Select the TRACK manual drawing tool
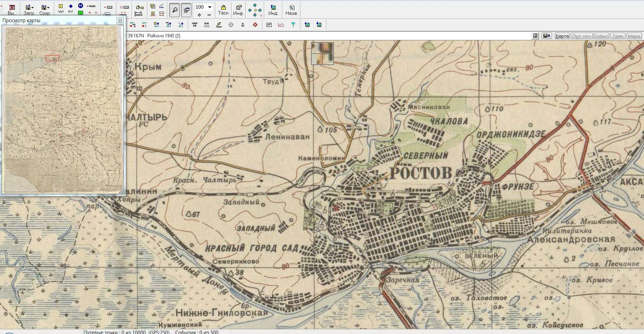The height and width of the screenshot is (334, 644). 91,6
